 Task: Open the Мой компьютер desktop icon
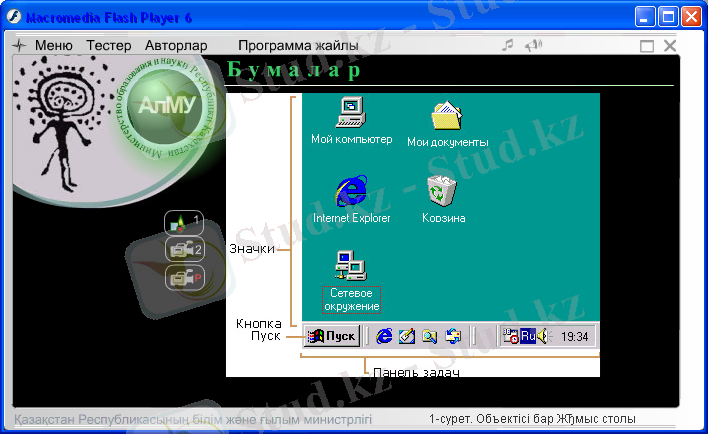click(351, 113)
